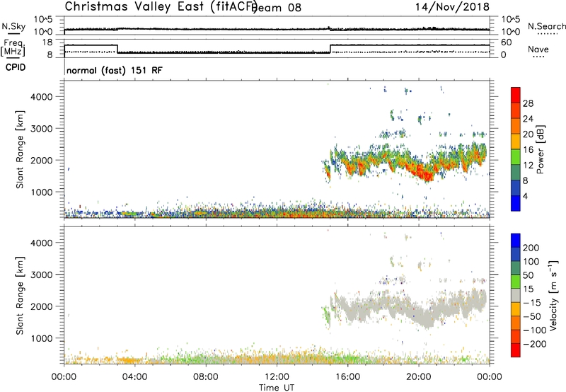Click the 'normal (fast) 151 RF' text

(115, 70)
